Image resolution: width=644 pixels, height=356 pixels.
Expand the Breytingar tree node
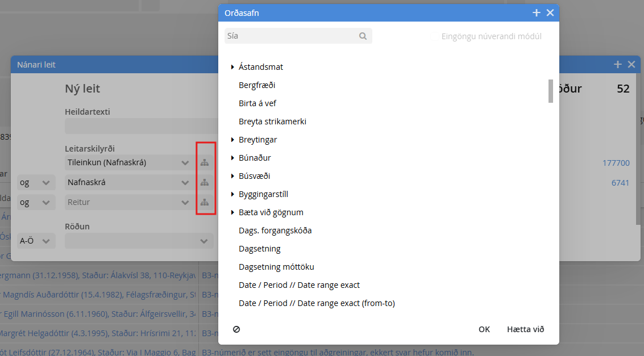pyautogui.click(x=232, y=140)
